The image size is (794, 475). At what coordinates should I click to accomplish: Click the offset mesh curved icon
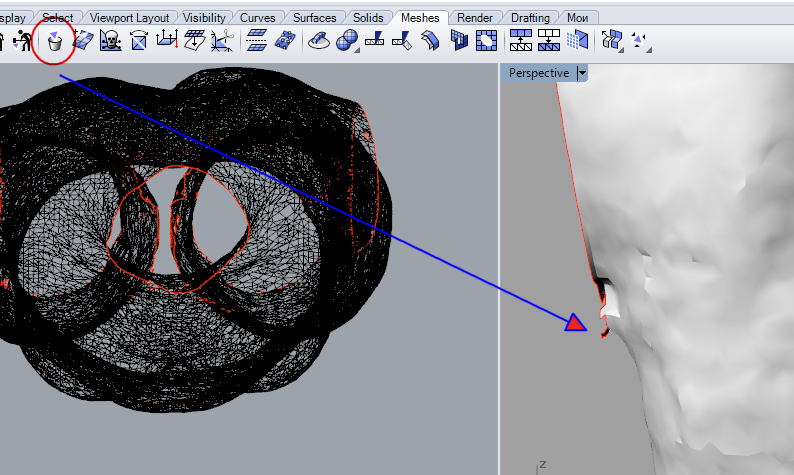(x=431, y=41)
